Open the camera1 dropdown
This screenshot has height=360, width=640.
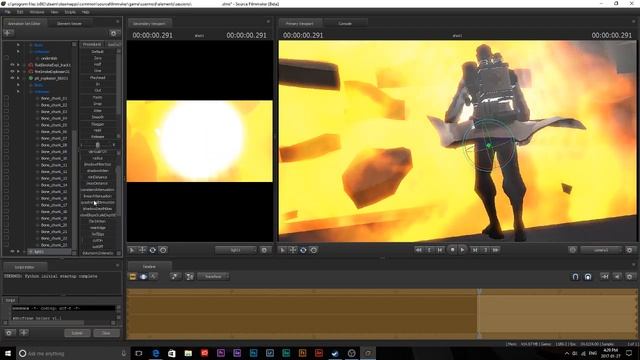601,250
